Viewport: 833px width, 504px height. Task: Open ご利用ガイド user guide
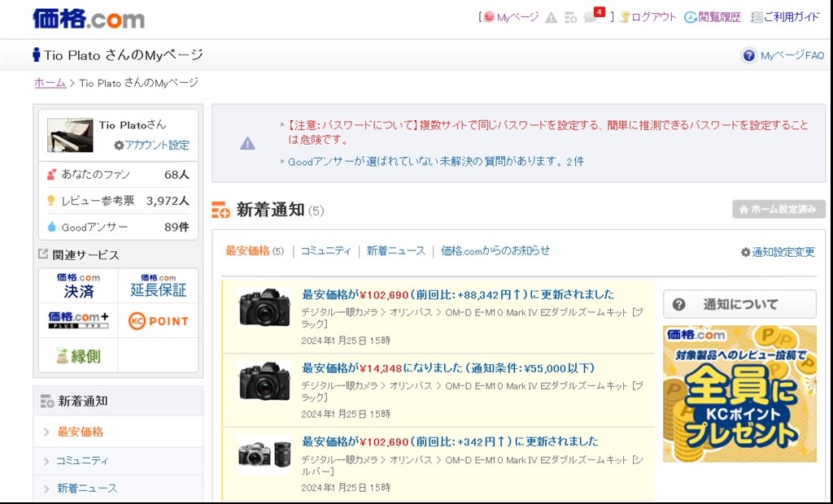coord(785,17)
